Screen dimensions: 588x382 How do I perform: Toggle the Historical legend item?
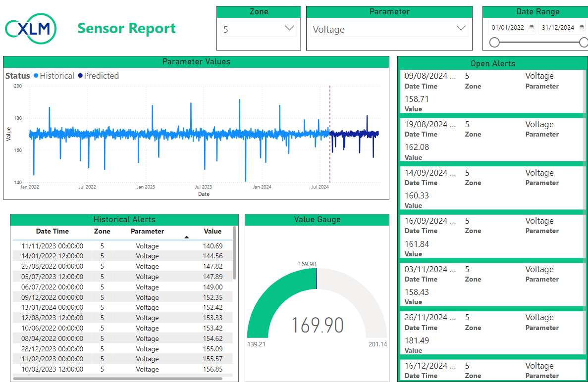coord(54,76)
